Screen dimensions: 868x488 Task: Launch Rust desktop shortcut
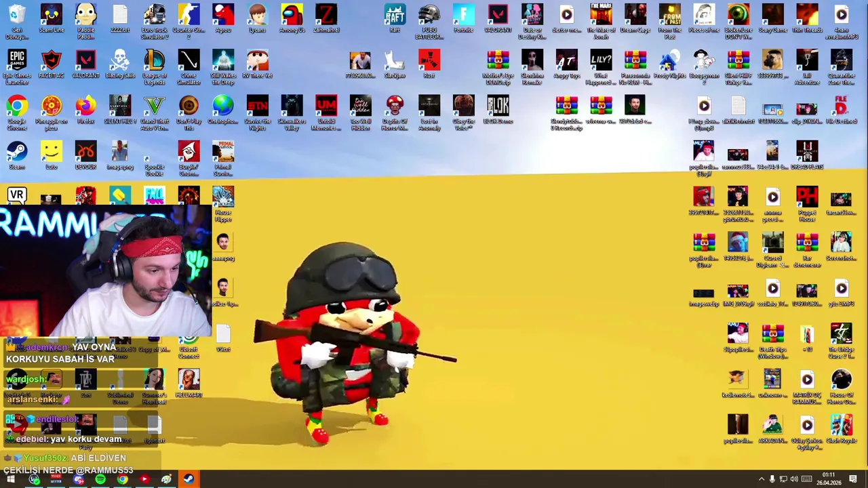click(429, 64)
